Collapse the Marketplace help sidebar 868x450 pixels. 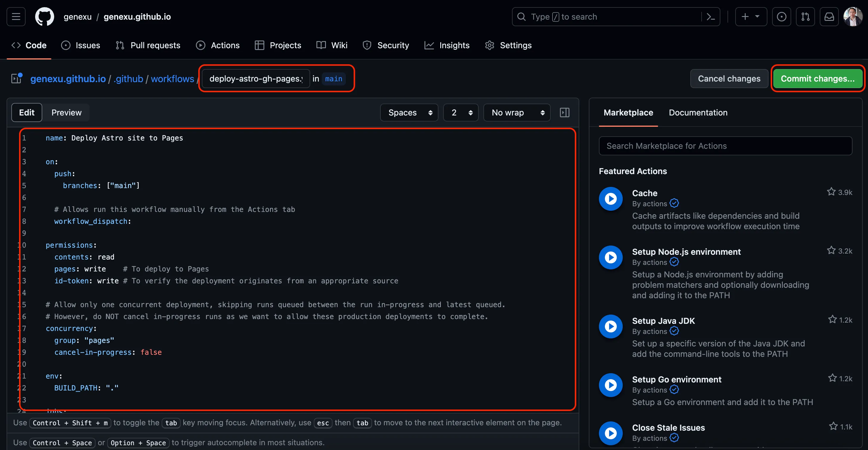click(564, 112)
